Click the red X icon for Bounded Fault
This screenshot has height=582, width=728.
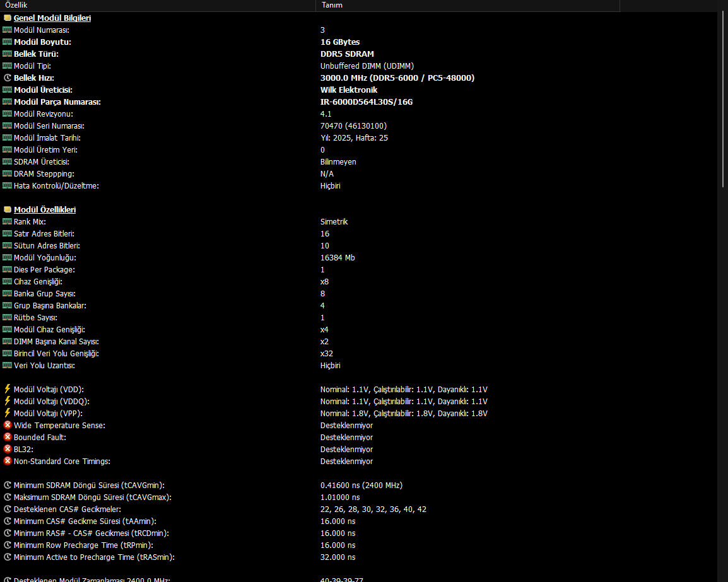coord(8,437)
